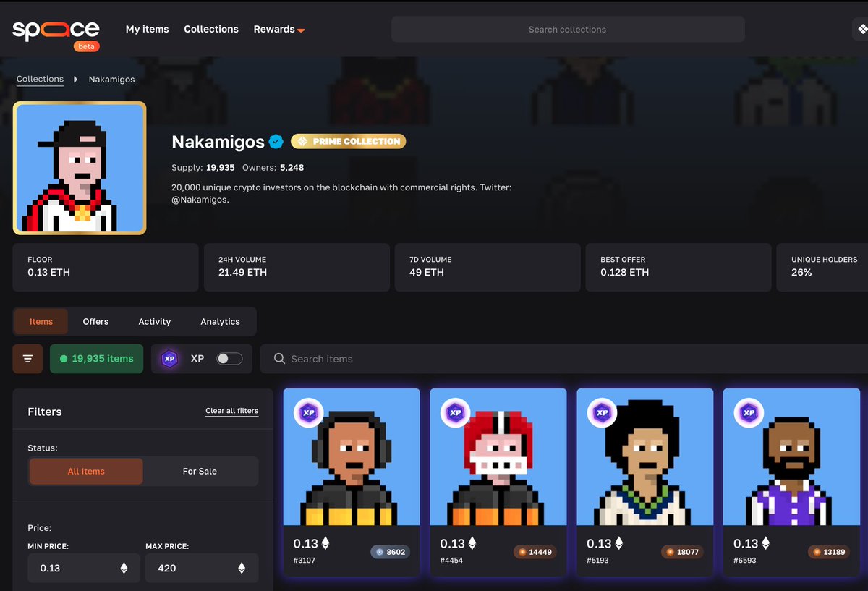Click the XP badge on item #5193

tap(602, 413)
